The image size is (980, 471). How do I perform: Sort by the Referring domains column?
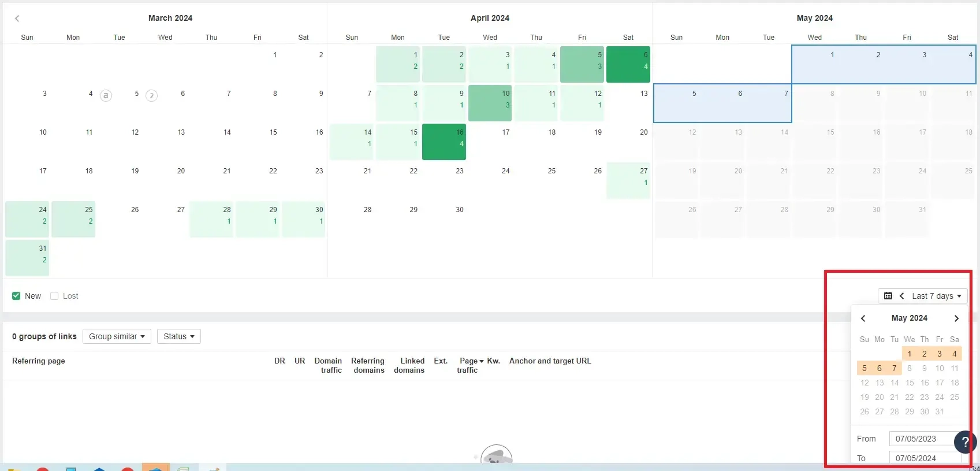coord(368,365)
